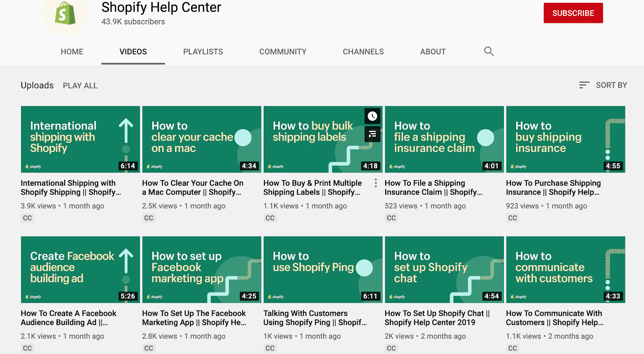This screenshot has width=644, height=354.
Task: Click the CC badge under Shipping Insurance Claim video
Action: click(391, 218)
